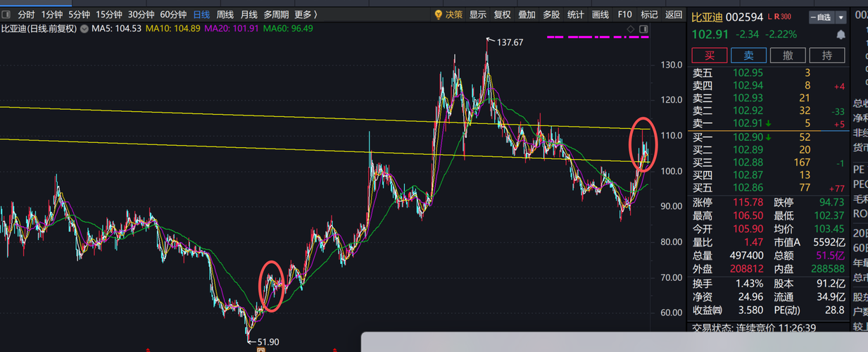Expand the 更多 periods list

[x=306, y=14]
